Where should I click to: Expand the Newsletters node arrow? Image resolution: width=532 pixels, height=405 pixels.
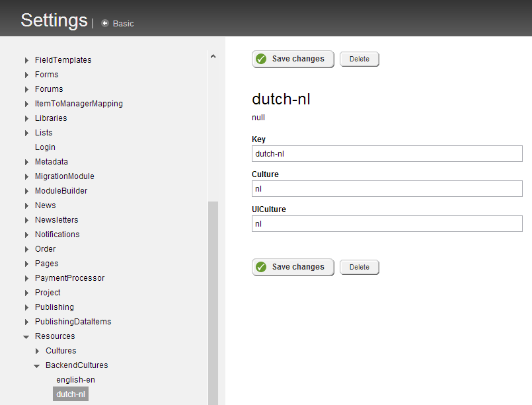click(x=26, y=221)
